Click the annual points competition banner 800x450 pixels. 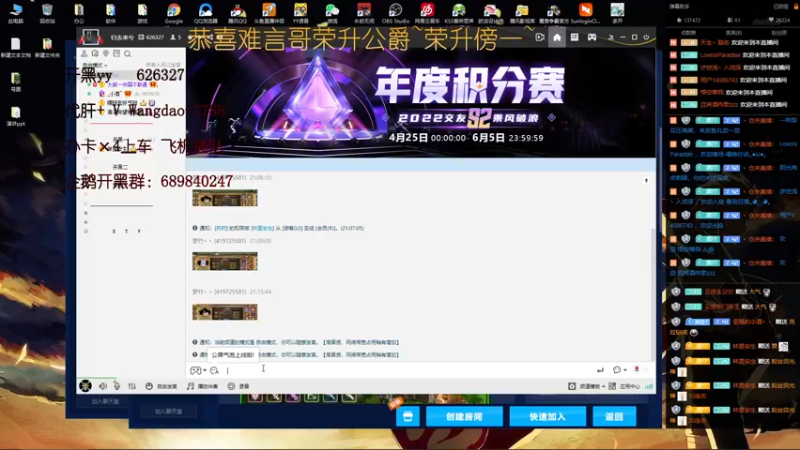[420, 103]
